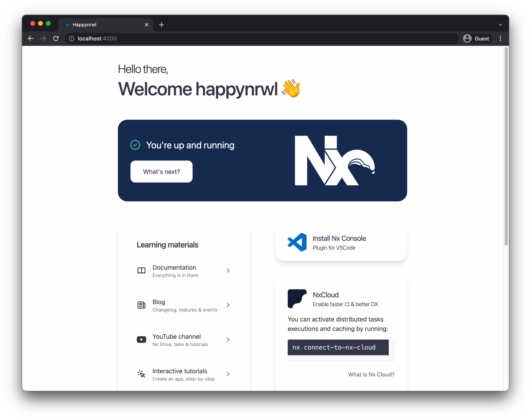Go back using the back arrow
Image resolution: width=531 pixels, height=420 pixels.
pyautogui.click(x=30, y=39)
